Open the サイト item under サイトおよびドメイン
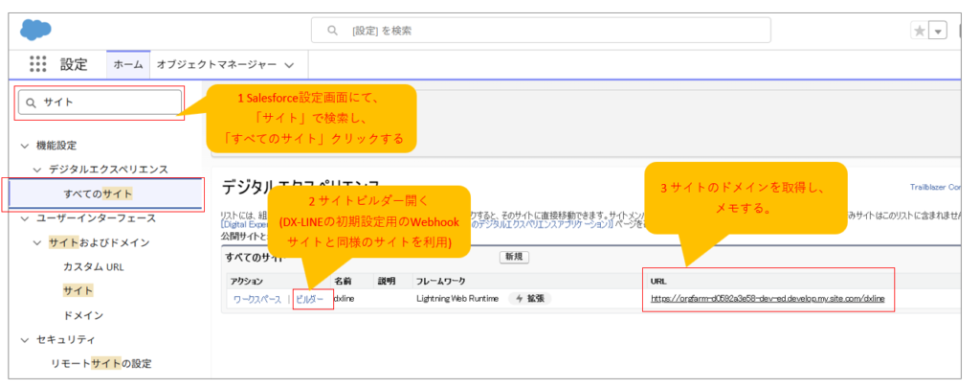The width and height of the screenshot is (980, 388). pos(78,290)
